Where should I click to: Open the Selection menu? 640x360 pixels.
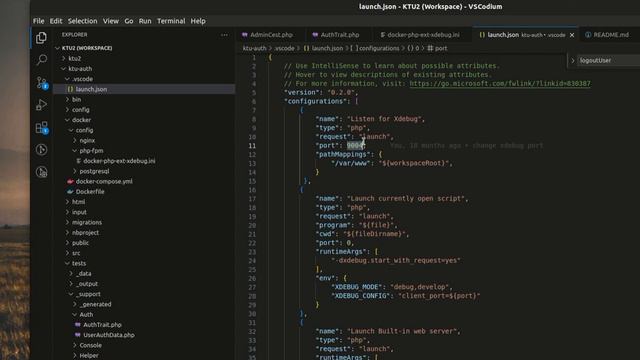pos(82,21)
